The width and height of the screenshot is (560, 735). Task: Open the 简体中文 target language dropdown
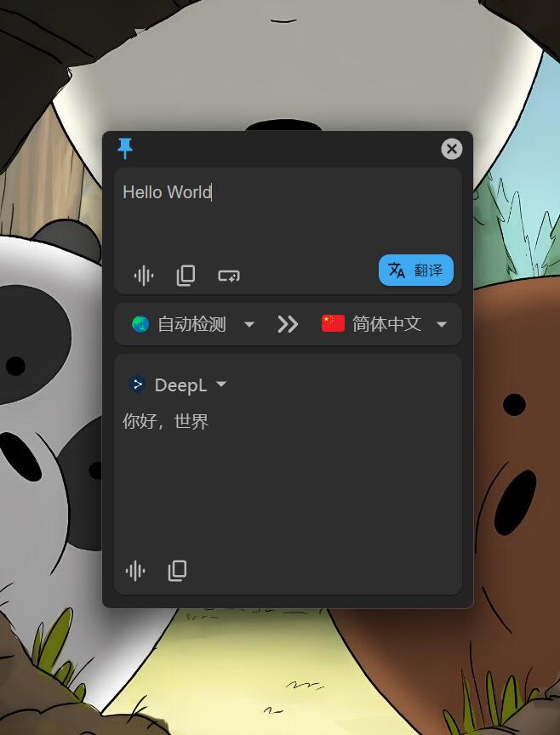385,324
